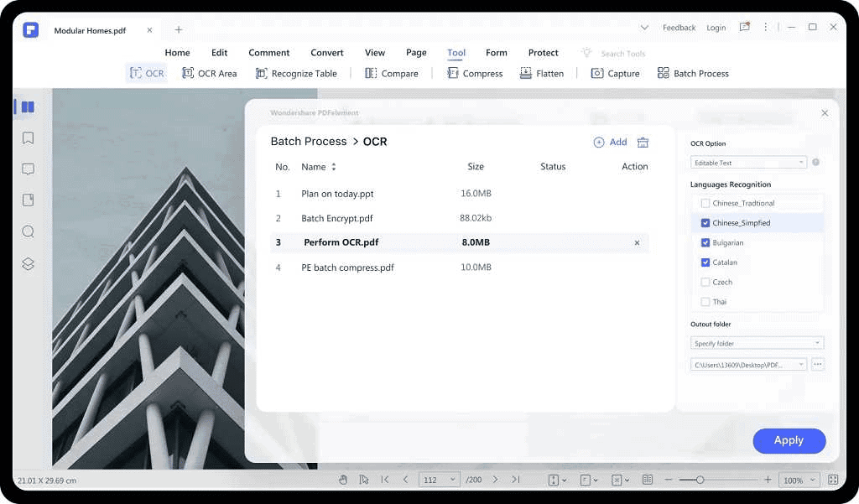Open the more options kebab menu
The width and height of the screenshot is (859, 504).
pos(765,27)
